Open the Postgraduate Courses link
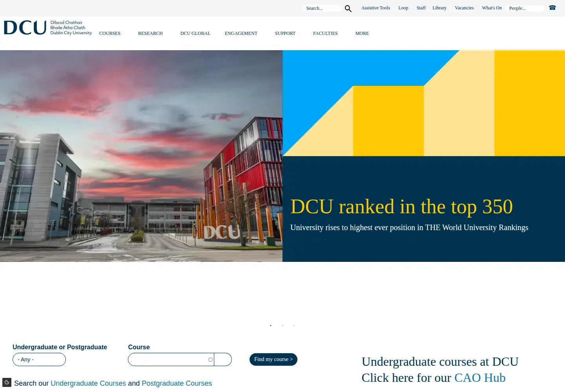 [177, 383]
